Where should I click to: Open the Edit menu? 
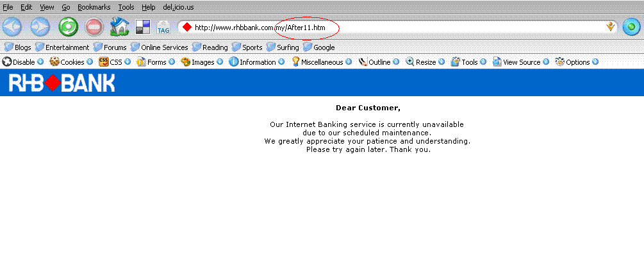tap(26, 8)
